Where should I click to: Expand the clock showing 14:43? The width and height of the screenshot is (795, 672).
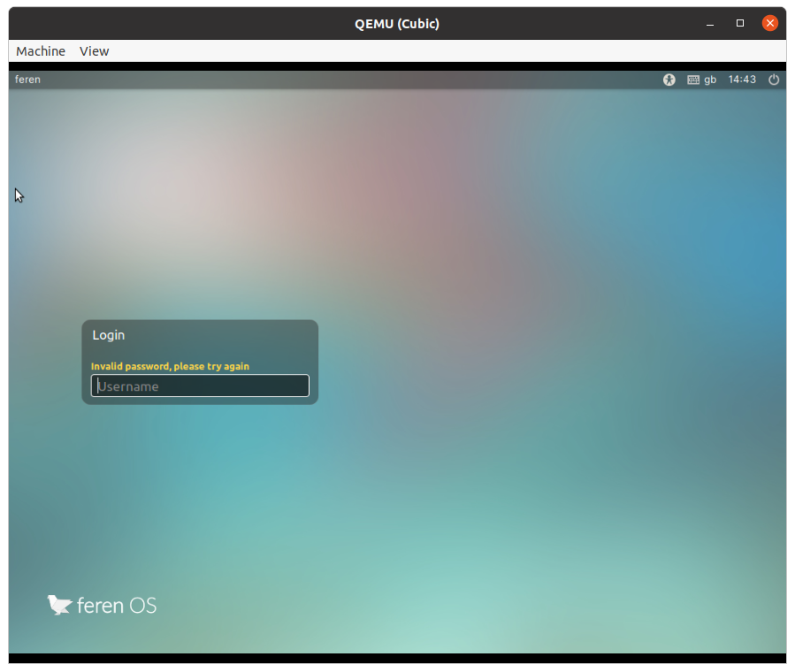(742, 80)
